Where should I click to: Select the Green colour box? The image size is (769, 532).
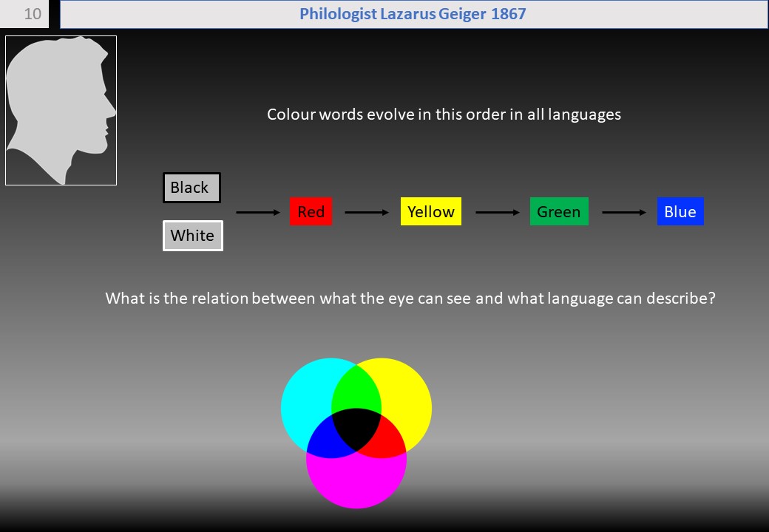click(x=559, y=211)
